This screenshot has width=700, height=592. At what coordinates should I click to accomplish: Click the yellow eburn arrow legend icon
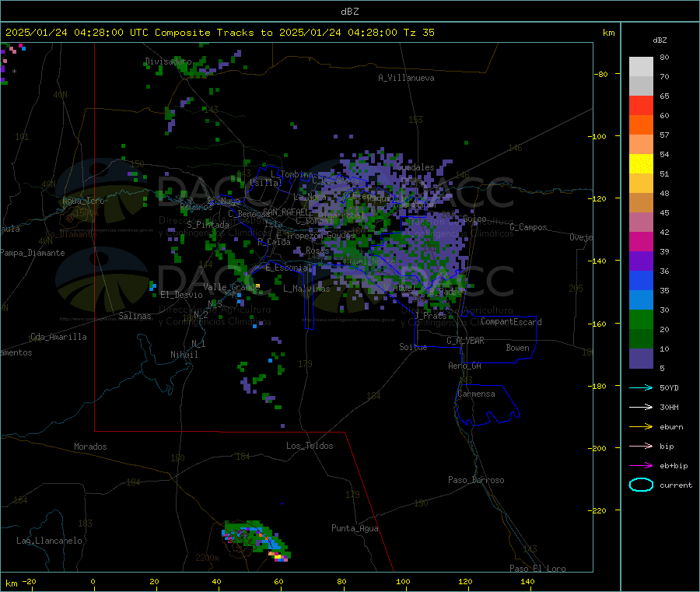point(641,427)
